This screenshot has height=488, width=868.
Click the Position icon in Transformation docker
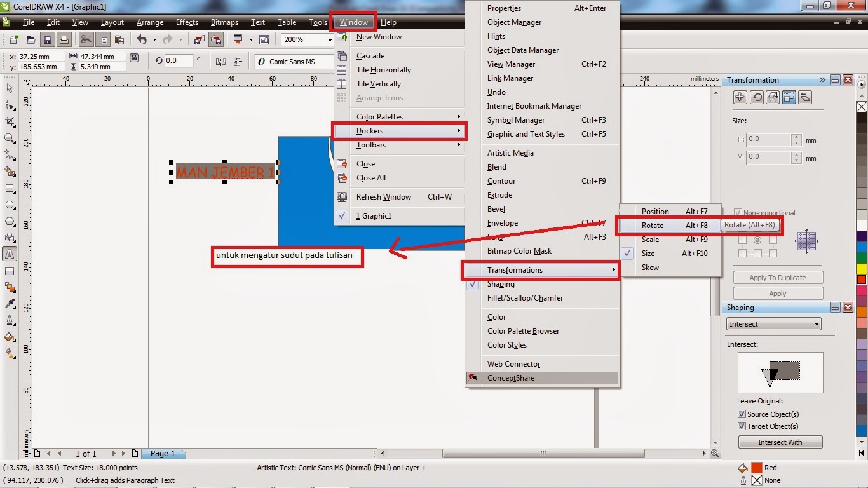pos(740,97)
